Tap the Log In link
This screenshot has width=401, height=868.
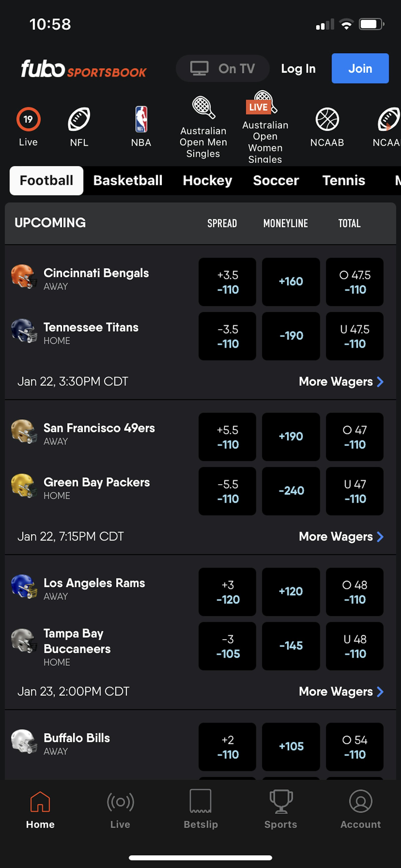pyautogui.click(x=298, y=69)
